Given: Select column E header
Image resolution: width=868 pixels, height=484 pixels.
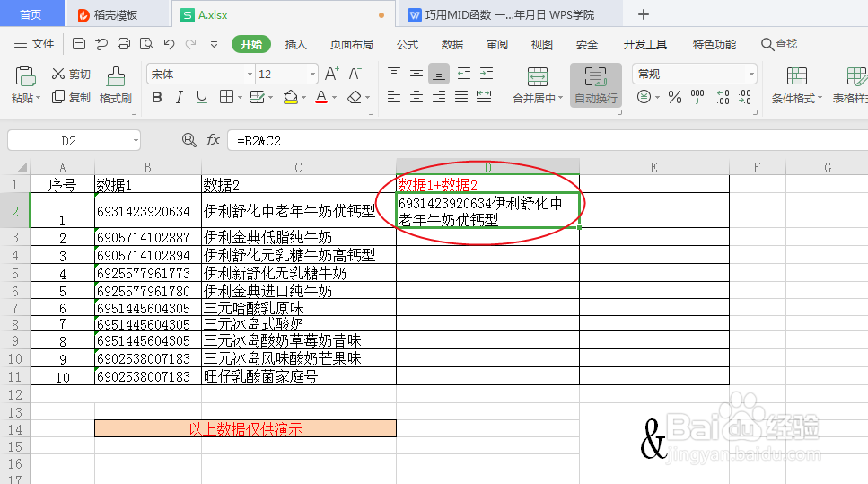Looking at the screenshot, I should (654, 167).
